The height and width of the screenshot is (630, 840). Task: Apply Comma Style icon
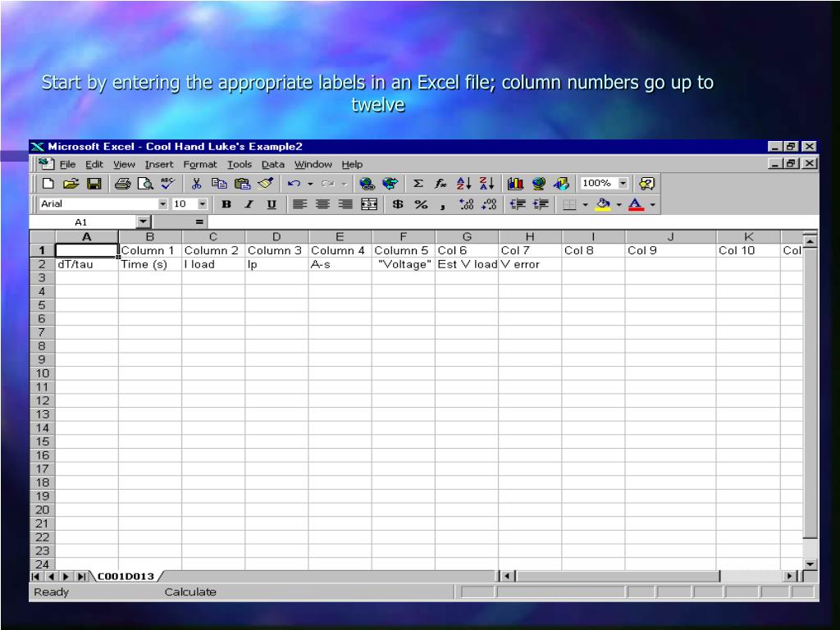click(442, 204)
